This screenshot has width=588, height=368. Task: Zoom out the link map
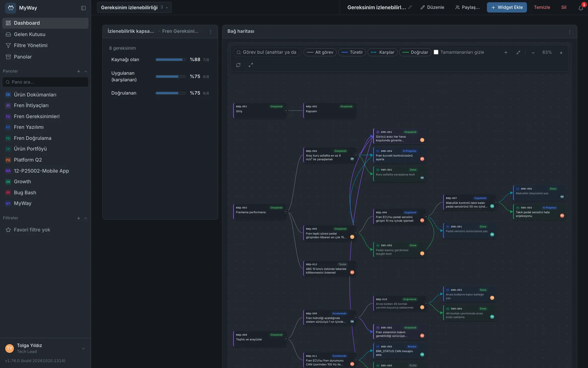533,53
